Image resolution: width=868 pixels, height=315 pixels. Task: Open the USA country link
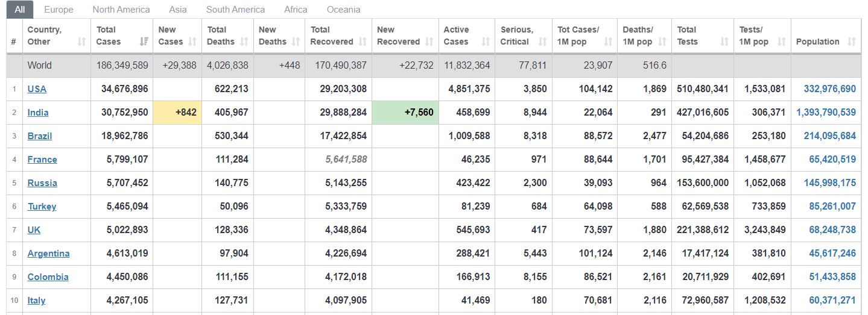tap(37, 89)
